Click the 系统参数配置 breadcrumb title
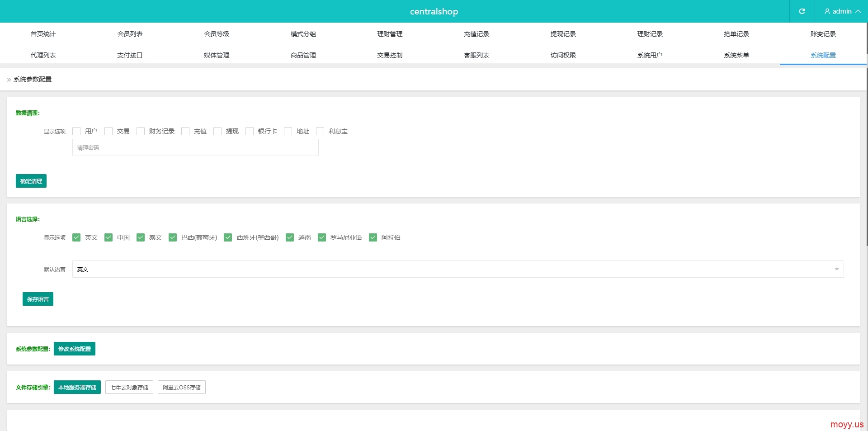The width and height of the screenshot is (868, 431). (33, 79)
